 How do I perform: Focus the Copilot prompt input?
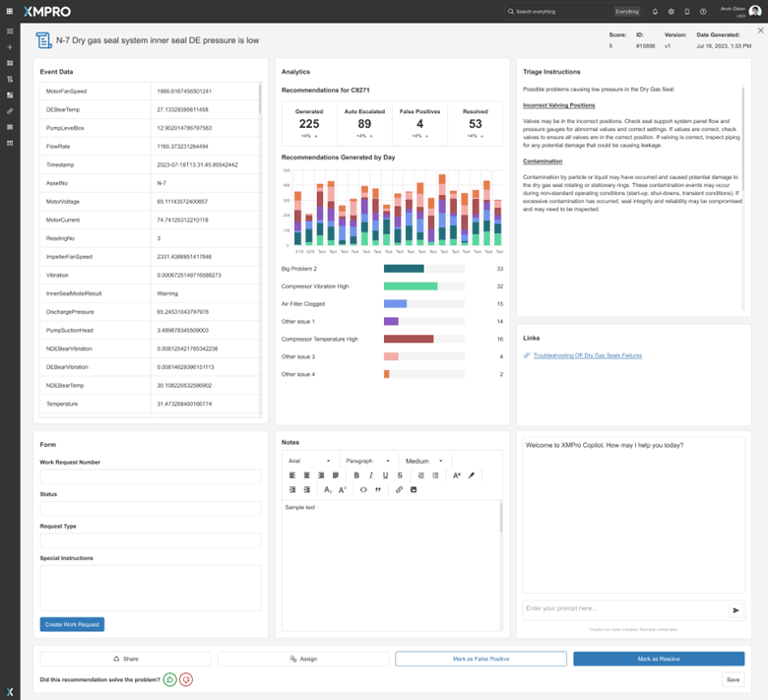(x=625, y=608)
